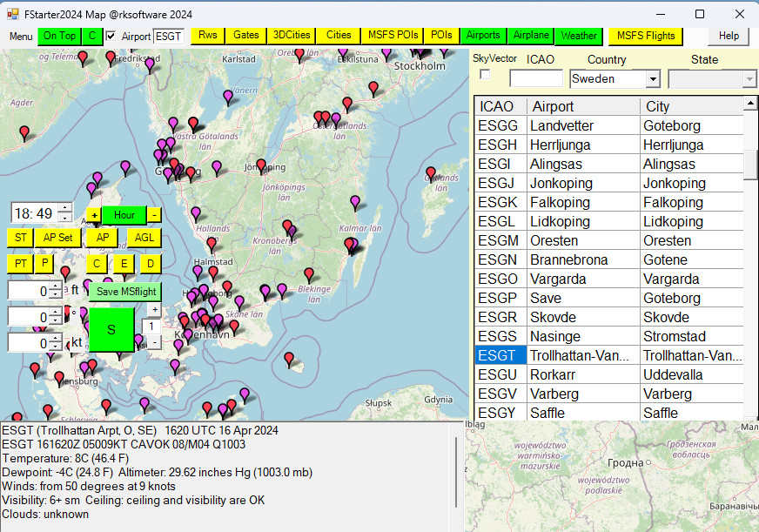Click the yellow PT button
Screen dimensions: 759x532
tap(20, 264)
